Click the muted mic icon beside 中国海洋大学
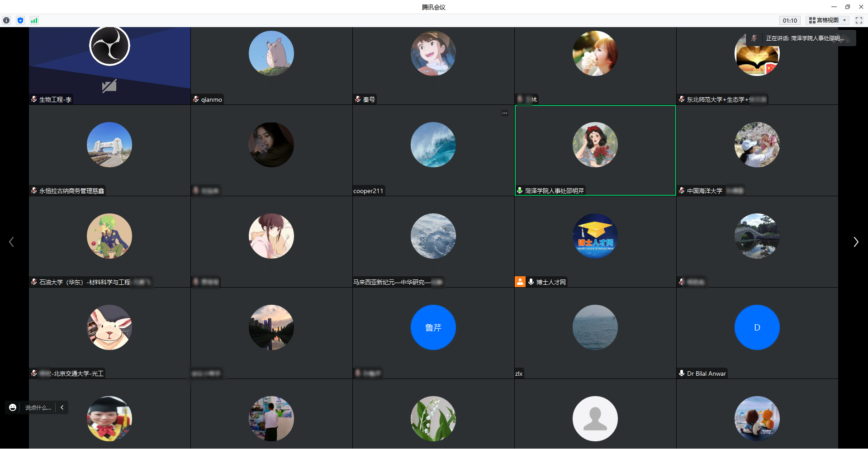The height and width of the screenshot is (449, 868). point(682,190)
